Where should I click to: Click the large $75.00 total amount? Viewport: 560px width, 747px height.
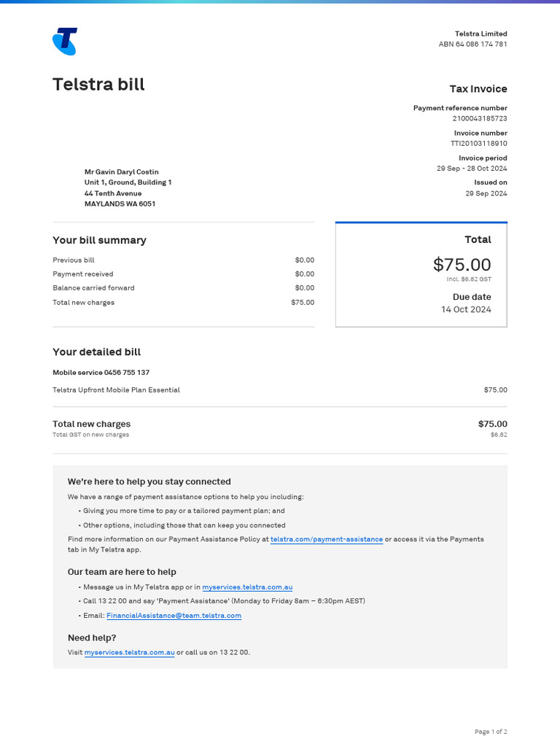coord(462,264)
